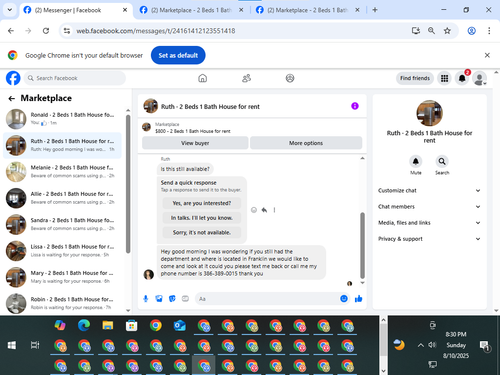The height and width of the screenshot is (375, 500).
Task: Click View buyer button
Action: pos(195,143)
